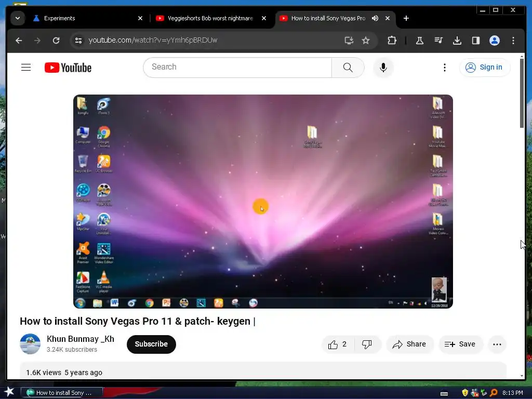
Task: Open YouTube settings three-dot menu
Action: [x=445, y=67]
